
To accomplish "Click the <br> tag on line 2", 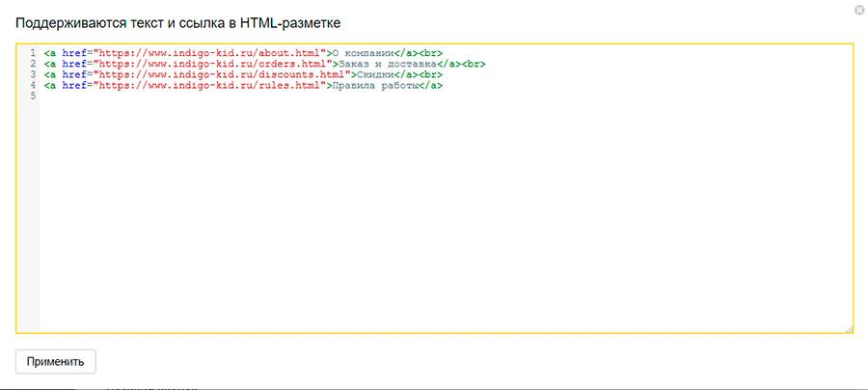I will [474, 64].
